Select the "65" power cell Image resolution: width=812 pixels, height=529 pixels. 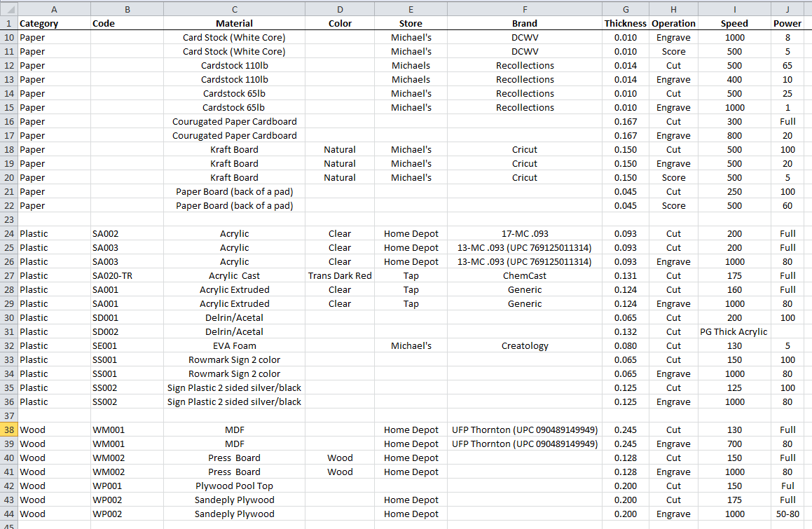tap(787, 66)
